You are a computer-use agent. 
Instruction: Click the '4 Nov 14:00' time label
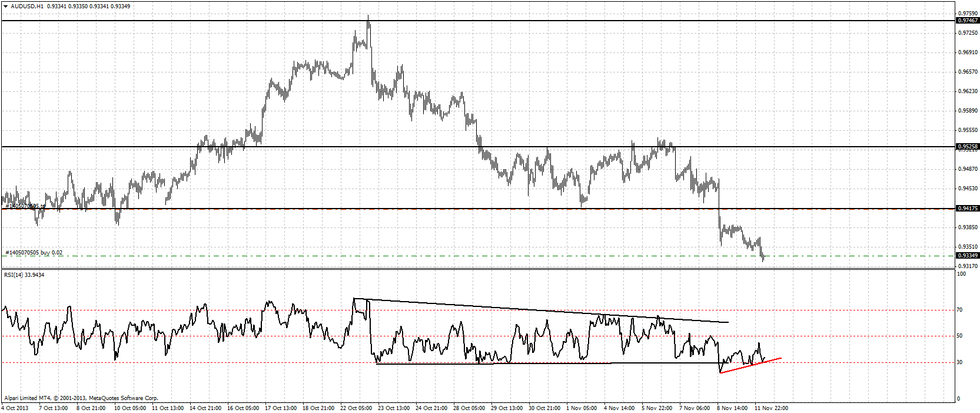619,408
